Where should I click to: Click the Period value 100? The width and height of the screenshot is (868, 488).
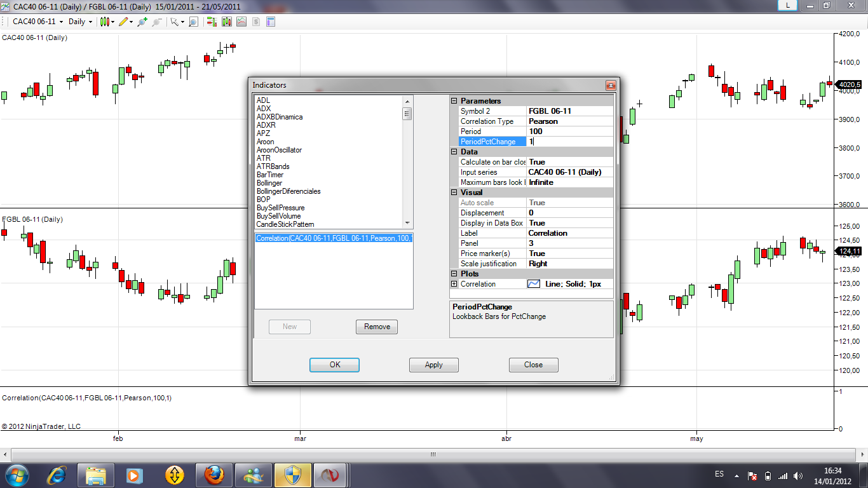coord(570,132)
